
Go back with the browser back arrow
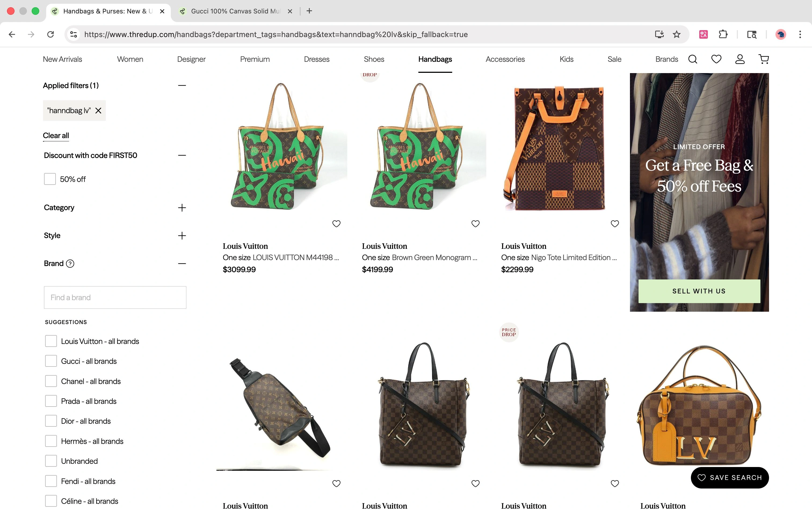click(x=12, y=34)
